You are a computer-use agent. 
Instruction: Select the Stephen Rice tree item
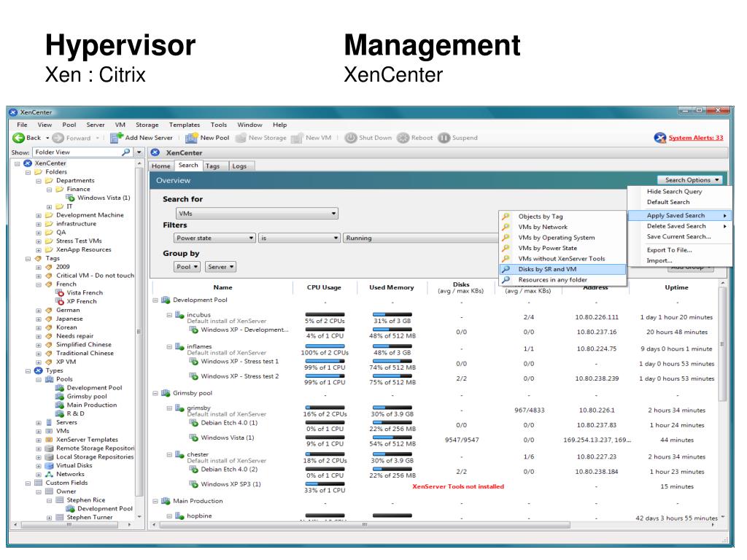click(86, 500)
